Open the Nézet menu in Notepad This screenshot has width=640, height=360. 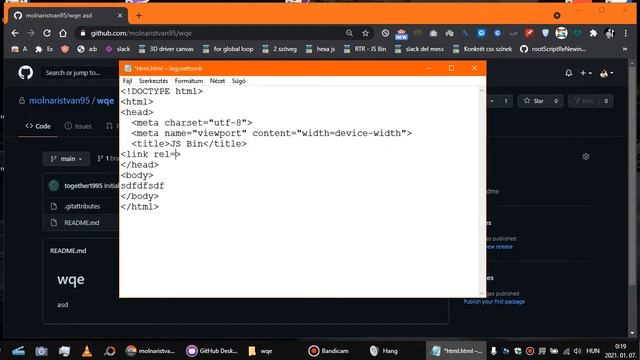(217, 81)
